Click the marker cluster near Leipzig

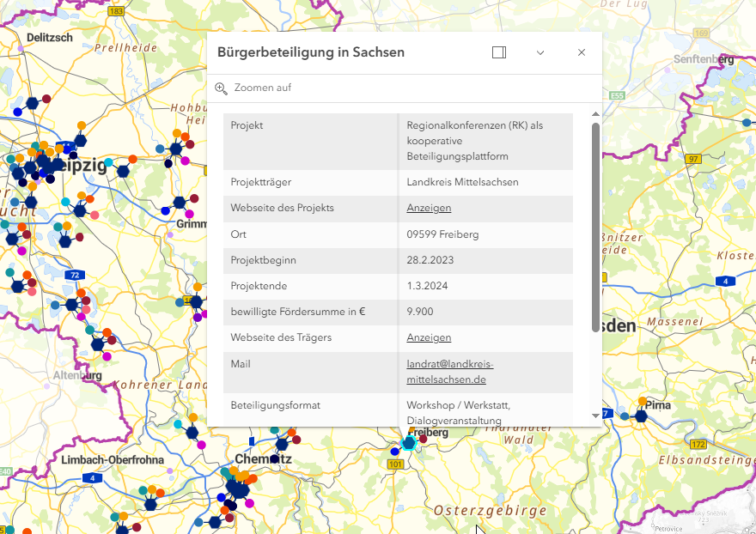[x=47, y=163]
